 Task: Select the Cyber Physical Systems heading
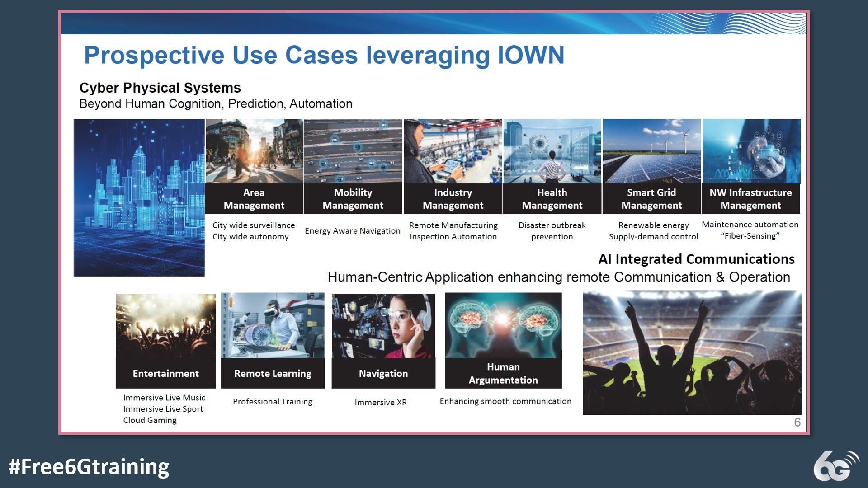[x=160, y=88]
